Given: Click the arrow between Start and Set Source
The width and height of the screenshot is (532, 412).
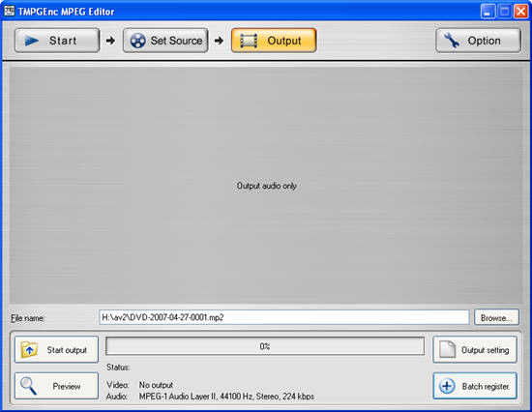Looking at the screenshot, I should pos(110,41).
